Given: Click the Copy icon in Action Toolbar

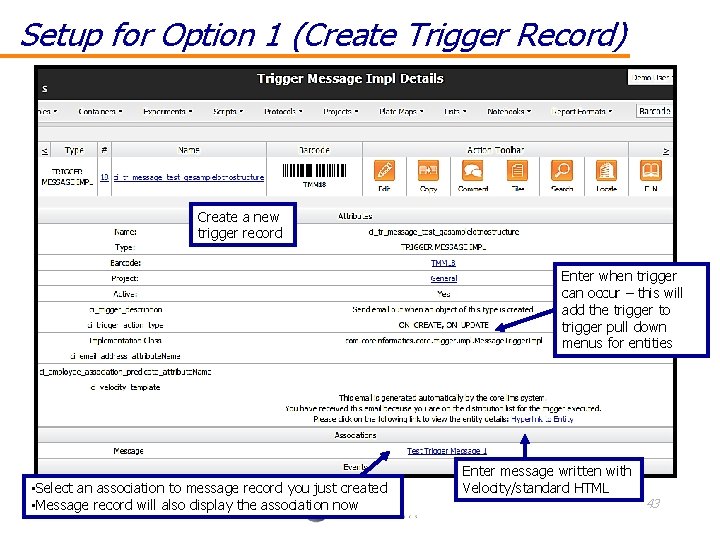Looking at the screenshot, I should [x=428, y=171].
